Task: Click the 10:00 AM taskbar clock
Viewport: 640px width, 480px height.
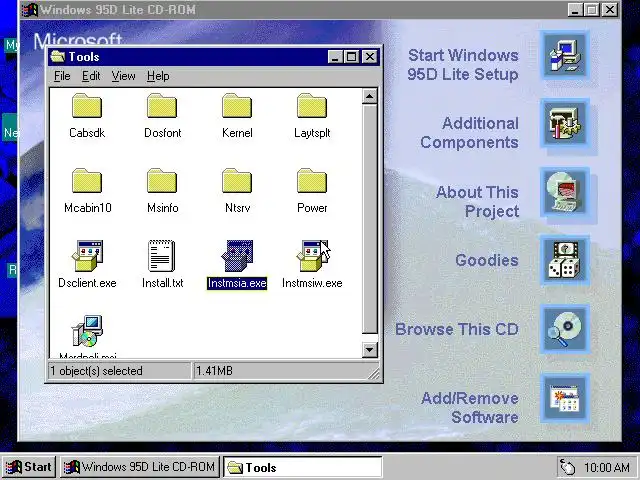Action: [x=607, y=467]
